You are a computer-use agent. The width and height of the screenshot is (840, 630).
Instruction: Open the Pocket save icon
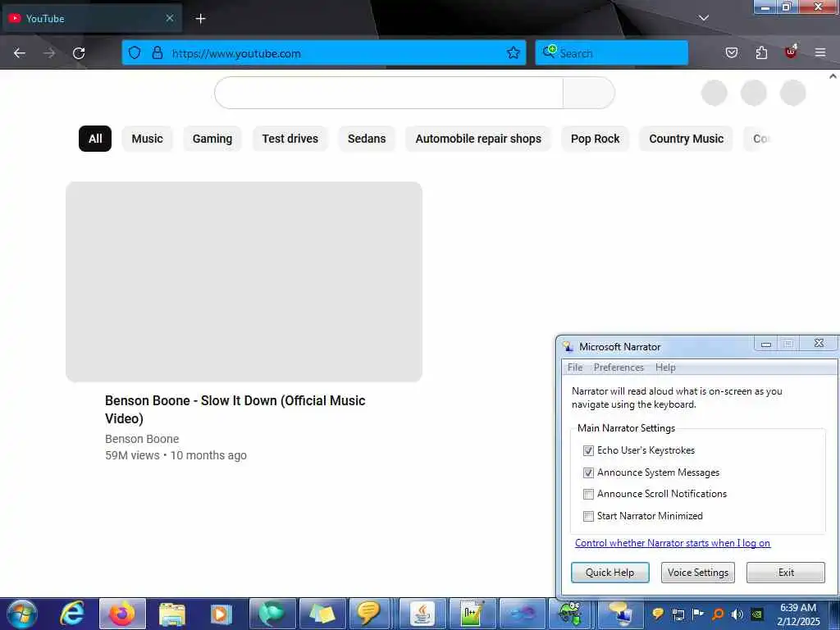tap(731, 52)
